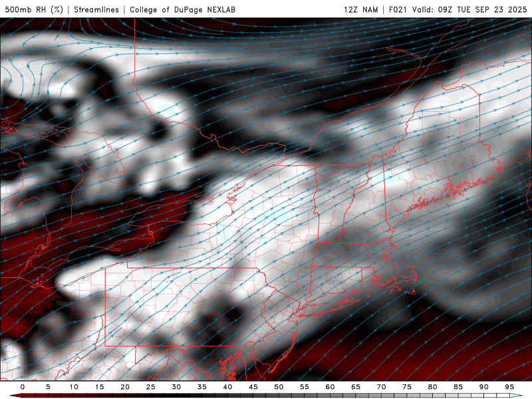This screenshot has width=532, height=399.
Task: Click "College of DuPage NEXLAB" header text
Action: 182,9
